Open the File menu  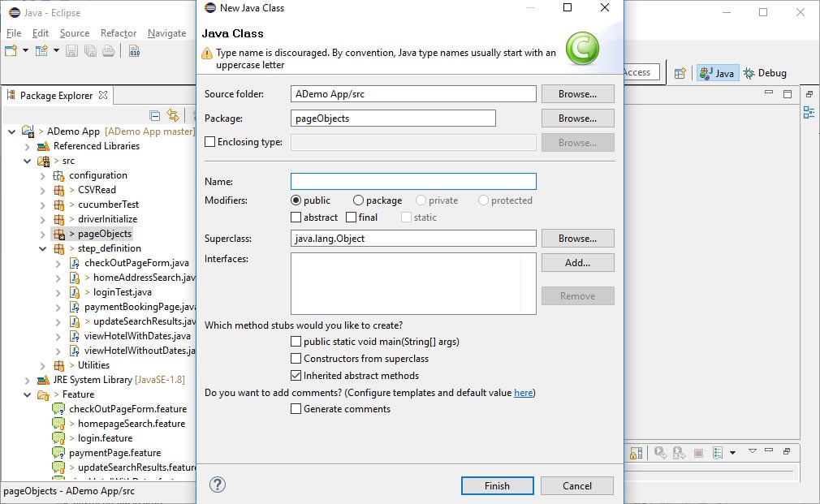14,33
